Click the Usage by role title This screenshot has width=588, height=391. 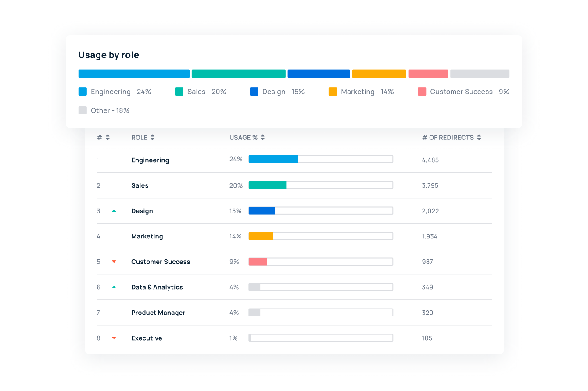tap(108, 55)
